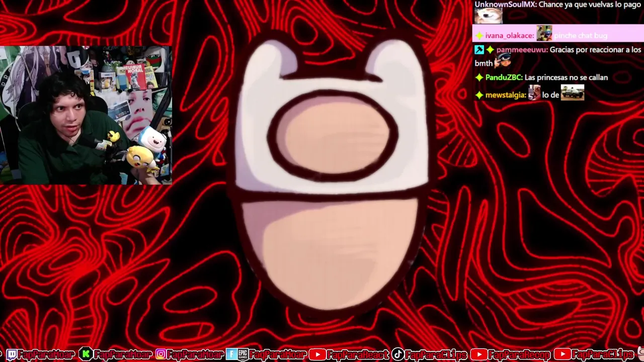Click the FapParaReact channel label
Screen dimensions: 644x362
click(358, 355)
